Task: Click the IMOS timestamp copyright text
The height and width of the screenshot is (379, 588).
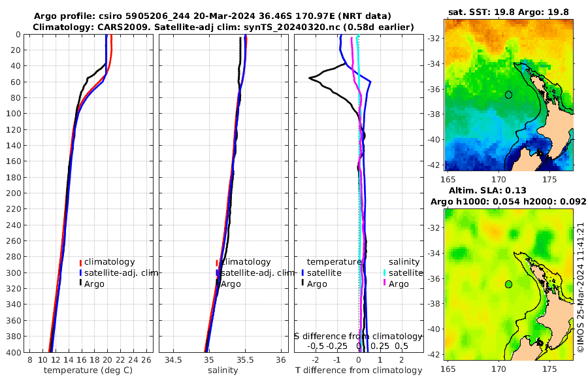Action: click(x=581, y=288)
